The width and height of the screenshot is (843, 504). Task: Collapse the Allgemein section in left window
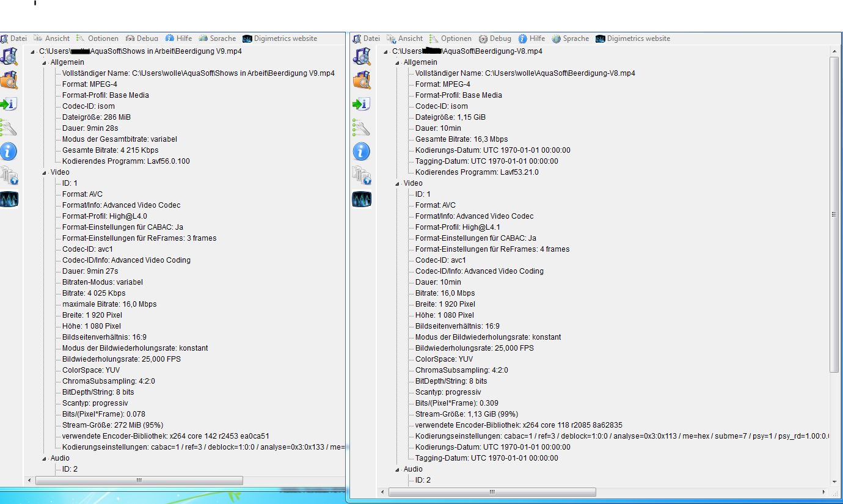coord(45,62)
